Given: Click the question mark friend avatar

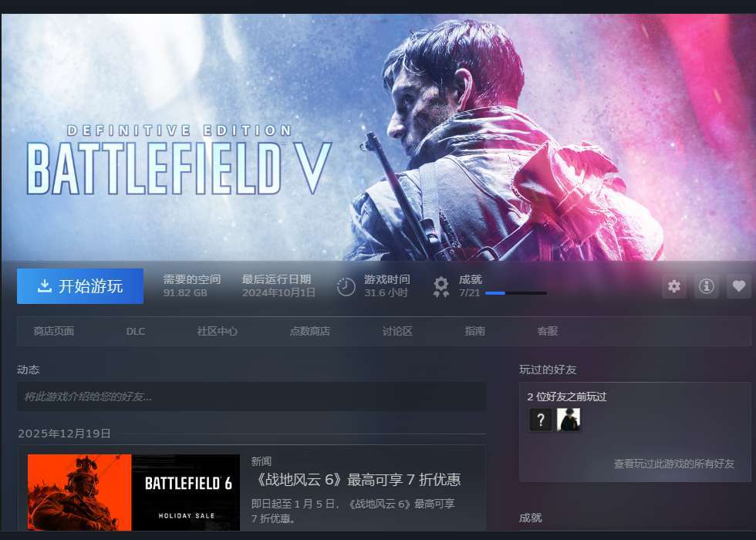Looking at the screenshot, I should pos(541,420).
